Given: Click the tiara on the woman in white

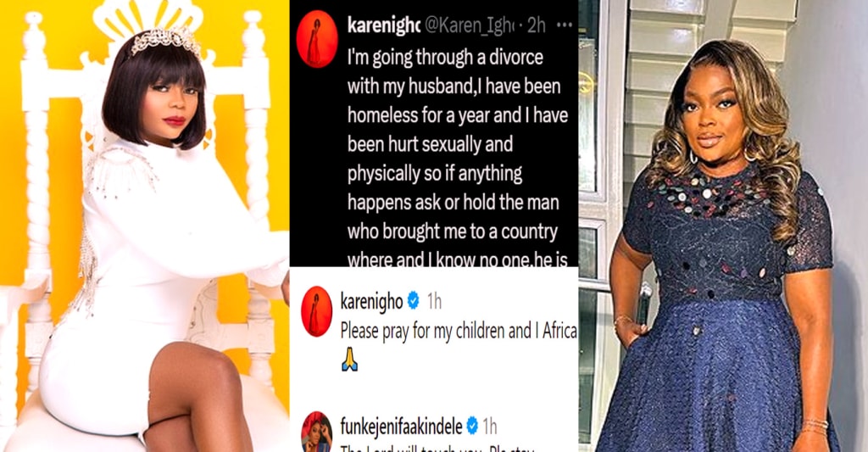Looking at the screenshot, I should [166, 41].
